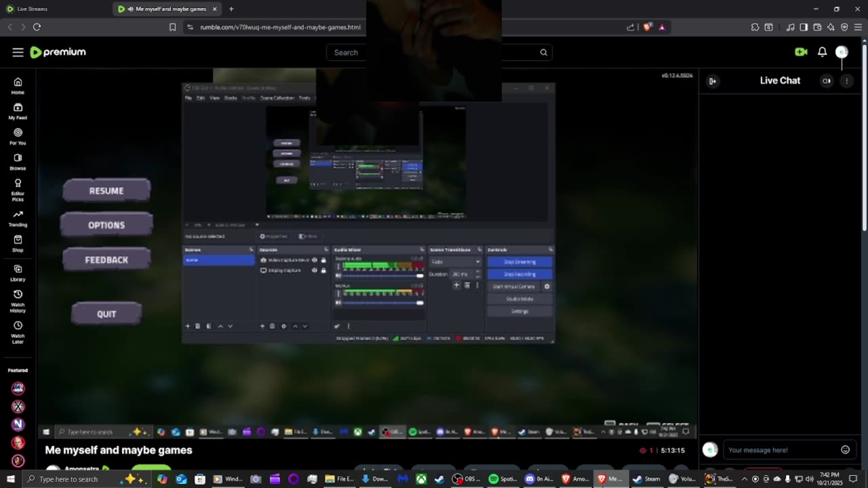This screenshot has height=488, width=868.
Task: Click the browser address bar URL
Action: (x=280, y=27)
